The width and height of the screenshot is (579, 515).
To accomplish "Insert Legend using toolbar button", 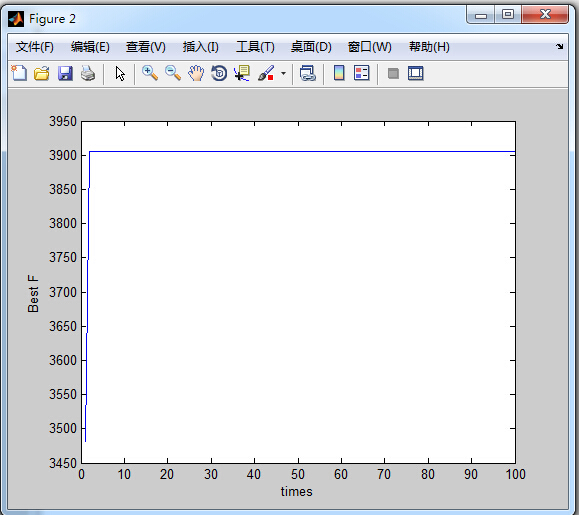I will (x=362, y=73).
